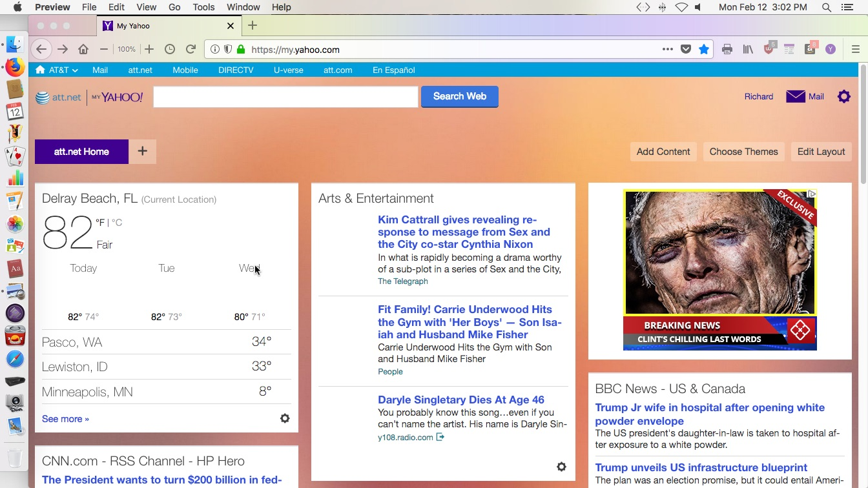Open a new browser tab

point(253,26)
